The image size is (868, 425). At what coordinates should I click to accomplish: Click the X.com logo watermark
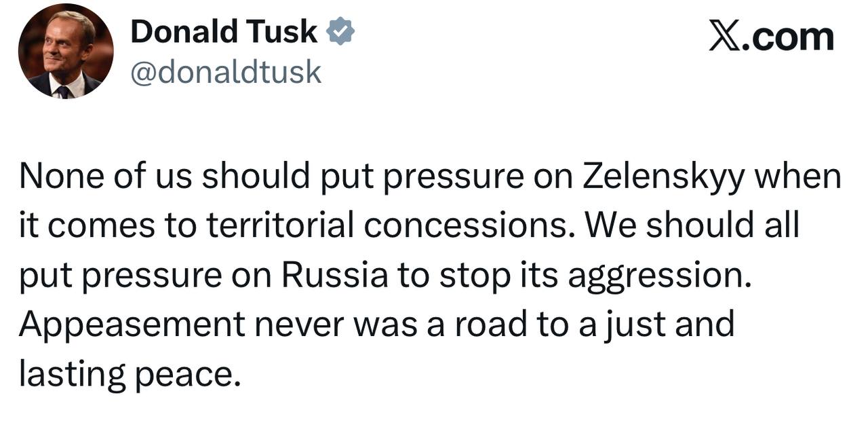click(771, 37)
